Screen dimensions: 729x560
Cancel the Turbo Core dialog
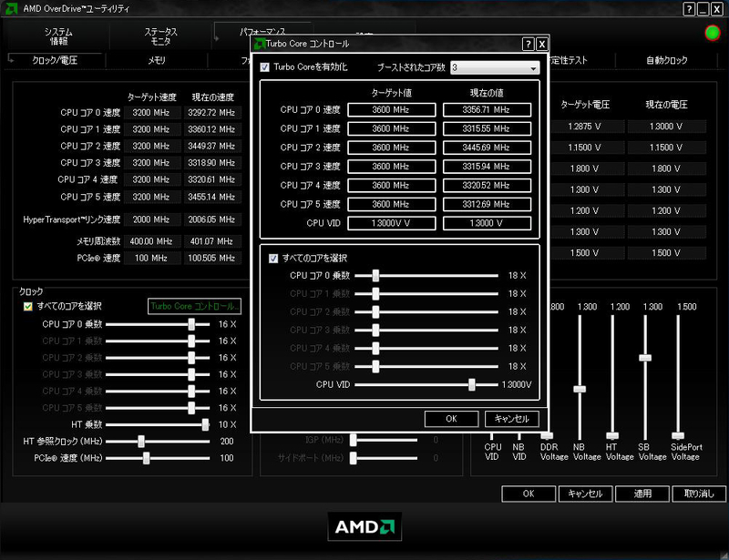[511, 419]
